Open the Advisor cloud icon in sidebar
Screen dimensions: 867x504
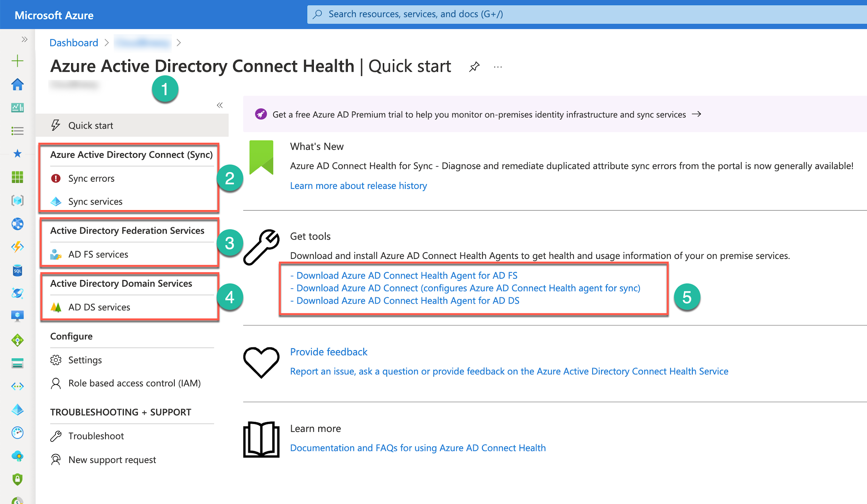coord(17,456)
